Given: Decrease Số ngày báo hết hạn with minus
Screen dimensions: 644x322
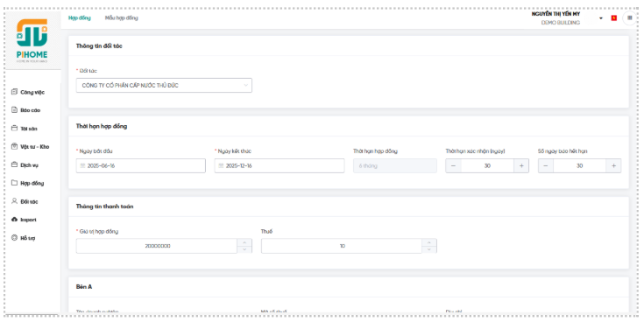Looking at the screenshot, I should click(x=546, y=165).
